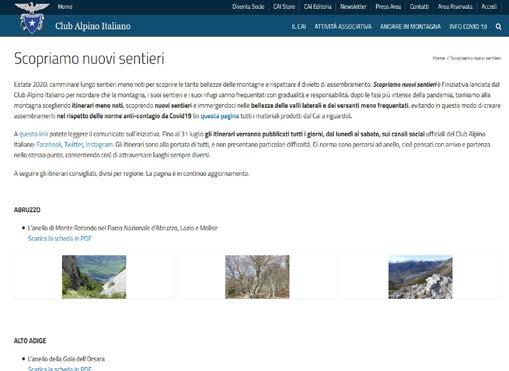Open the first Abruzzo cliff photo thumbnail
Viewport: 509px width, 371px height.
(x=94, y=277)
